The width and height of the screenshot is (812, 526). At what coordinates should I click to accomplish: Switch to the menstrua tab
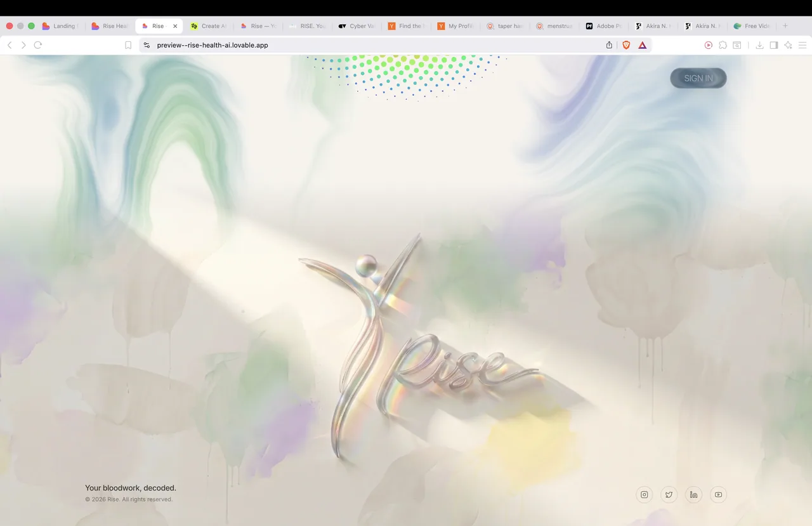pyautogui.click(x=554, y=26)
